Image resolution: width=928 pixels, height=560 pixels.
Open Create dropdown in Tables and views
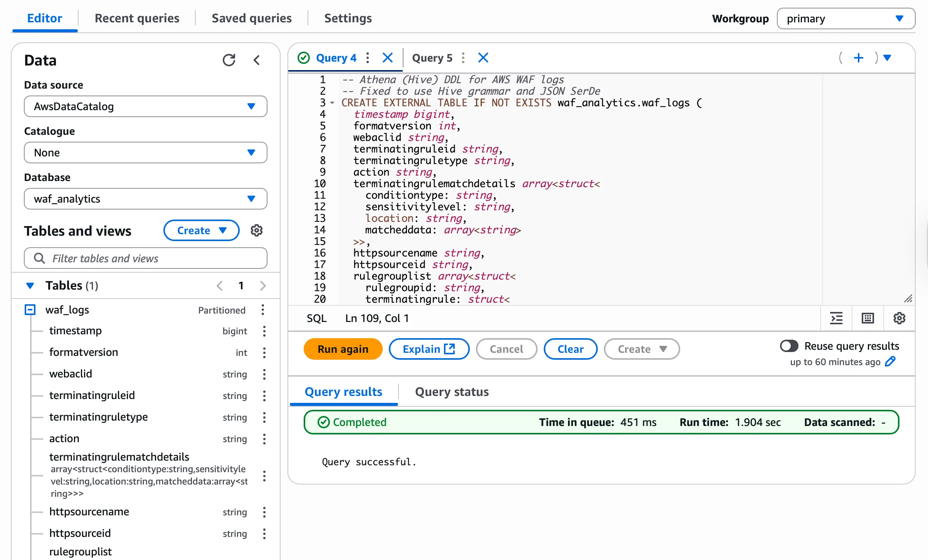(201, 231)
